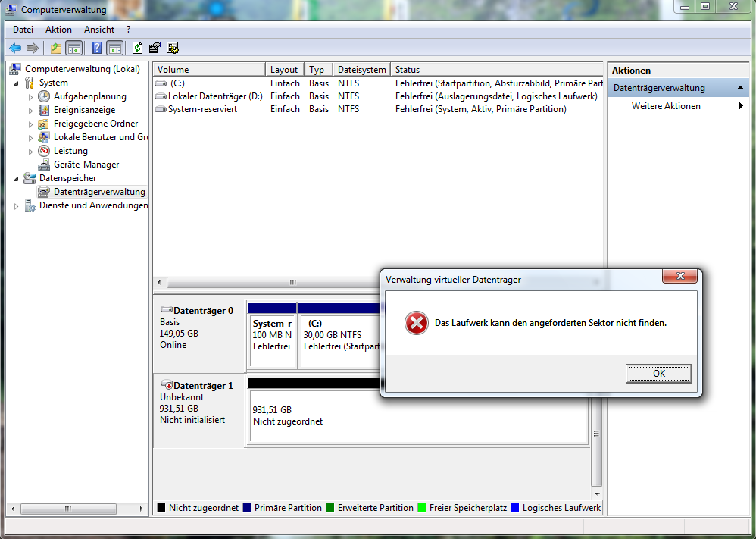Toggle the Action pane show/hide icon
Screen dimensions: 756x539
(114, 48)
